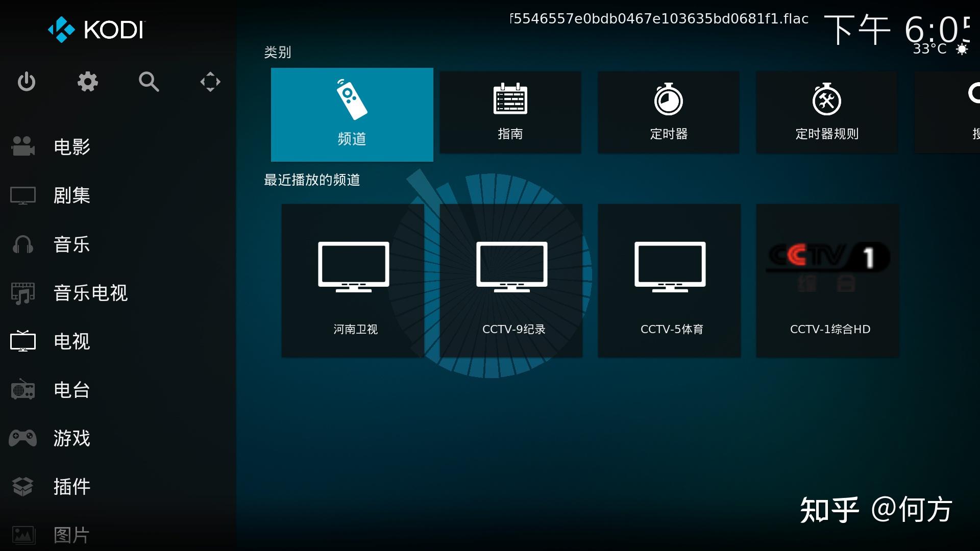Open the power options icon
The height and width of the screenshot is (551, 980).
pyautogui.click(x=27, y=82)
